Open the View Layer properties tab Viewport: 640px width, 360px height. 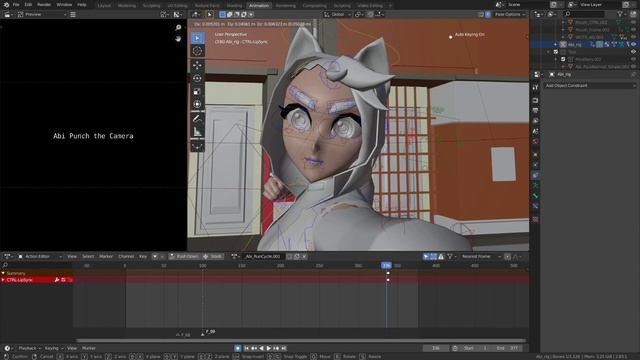(x=535, y=121)
